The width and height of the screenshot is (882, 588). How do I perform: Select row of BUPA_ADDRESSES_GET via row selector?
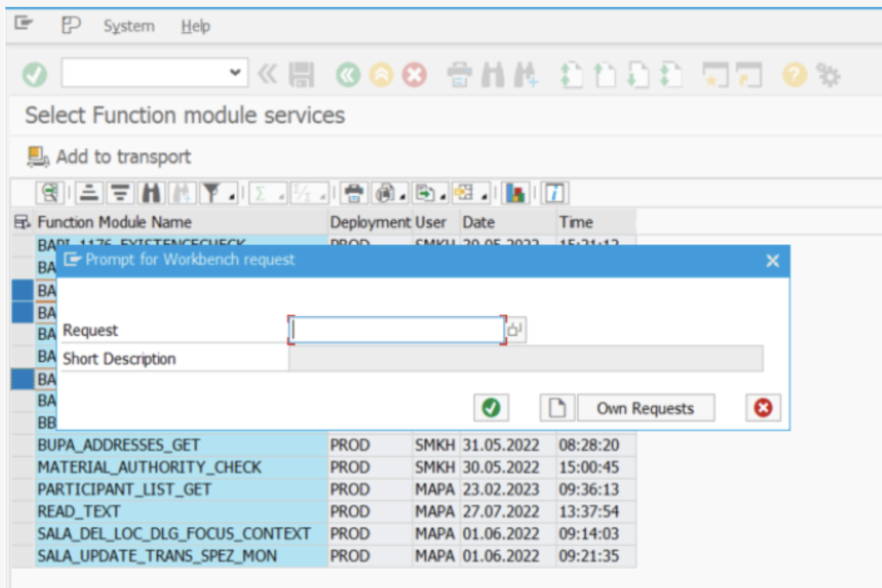pyautogui.click(x=23, y=445)
